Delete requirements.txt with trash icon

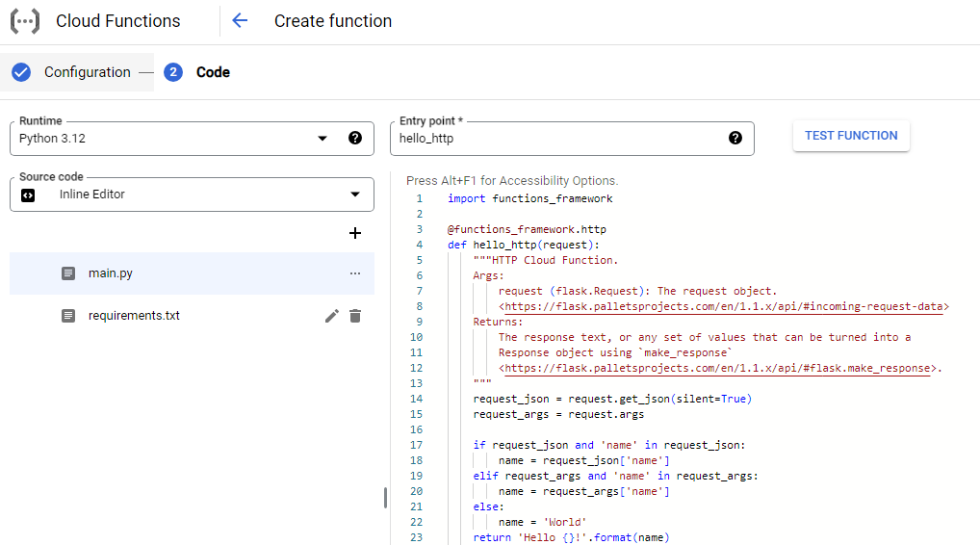click(355, 316)
